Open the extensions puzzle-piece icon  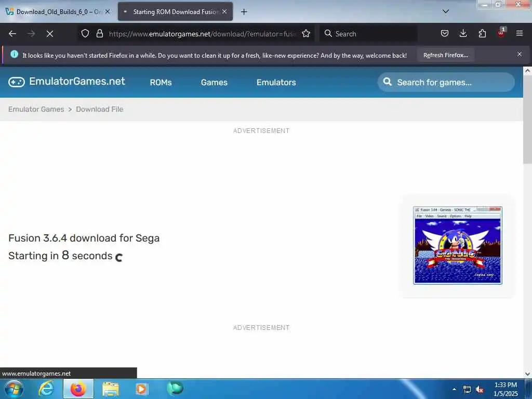(x=482, y=34)
